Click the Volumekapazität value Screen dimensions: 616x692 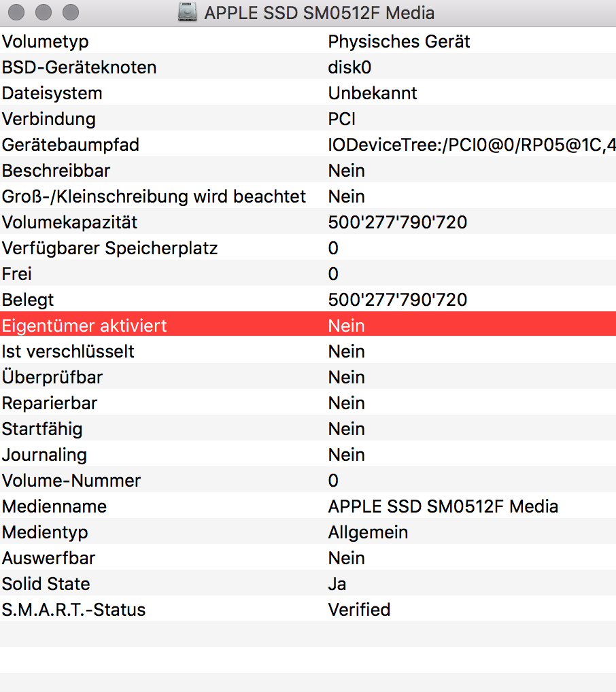(x=397, y=222)
